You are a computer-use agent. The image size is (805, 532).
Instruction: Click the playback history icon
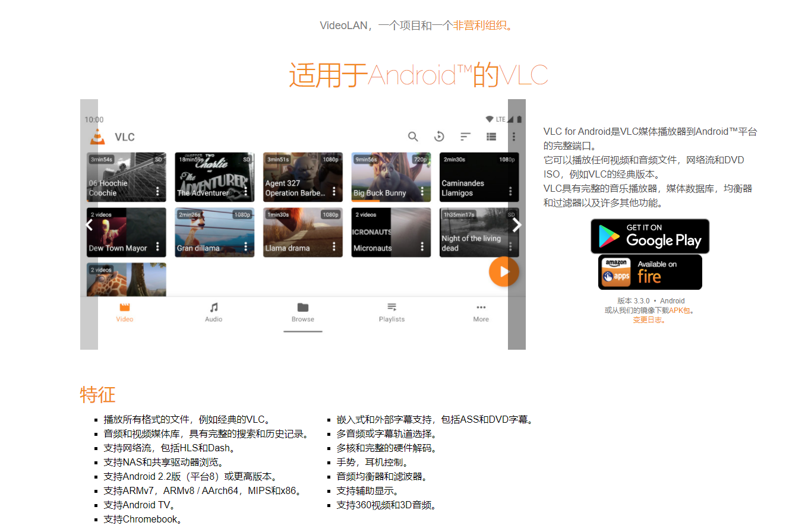439,137
